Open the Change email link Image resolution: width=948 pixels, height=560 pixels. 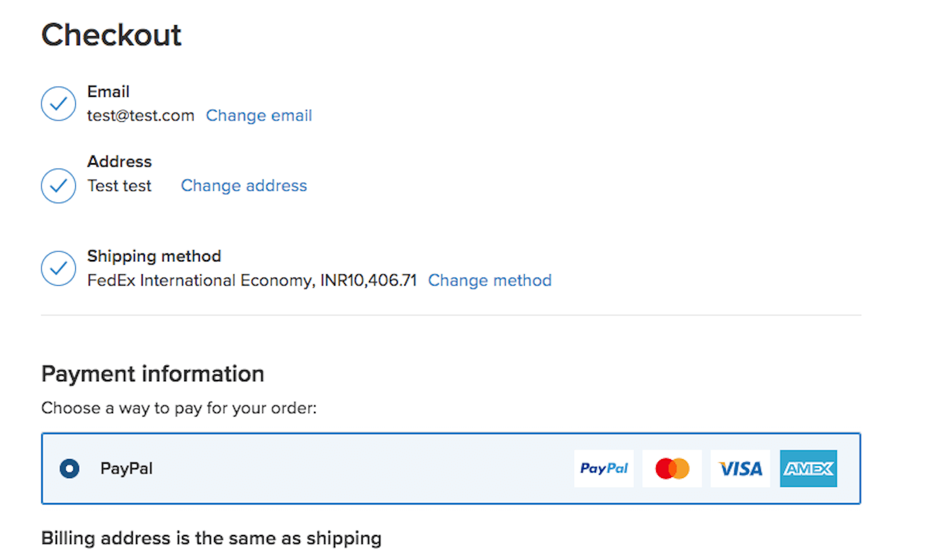259,116
